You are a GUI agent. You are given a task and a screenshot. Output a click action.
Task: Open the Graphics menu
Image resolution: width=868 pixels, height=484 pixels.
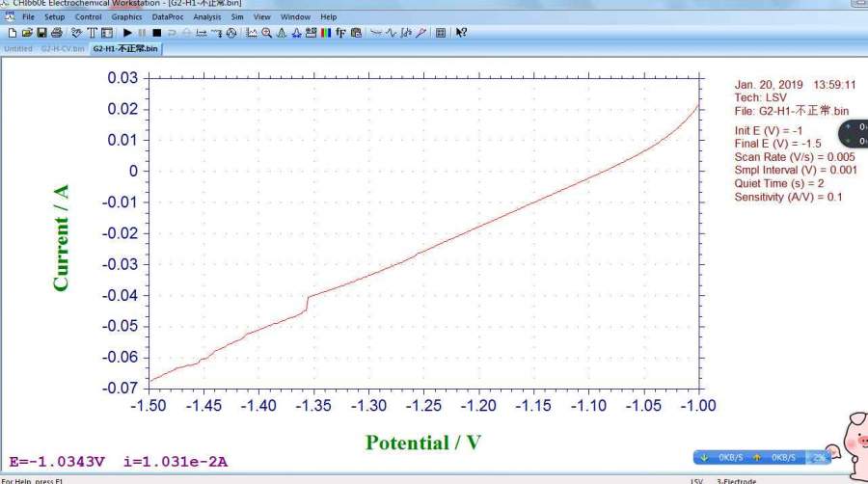coord(126,17)
